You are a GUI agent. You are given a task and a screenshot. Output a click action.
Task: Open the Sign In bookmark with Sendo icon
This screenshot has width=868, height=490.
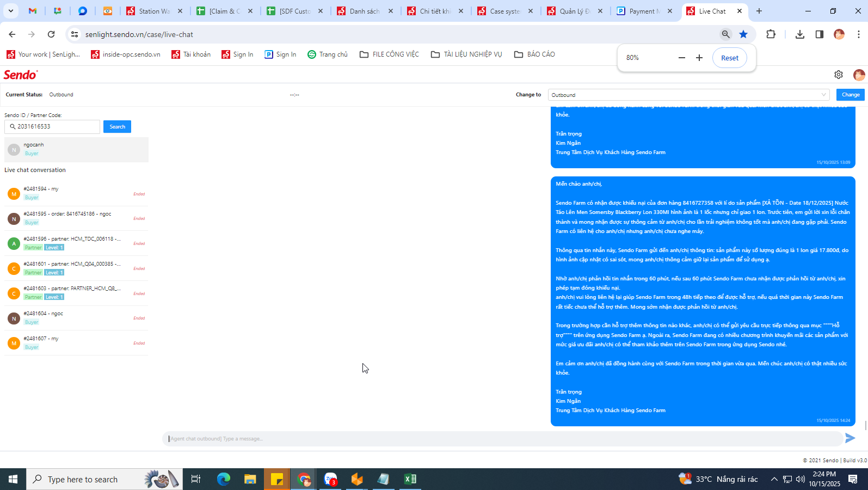(237, 54)
